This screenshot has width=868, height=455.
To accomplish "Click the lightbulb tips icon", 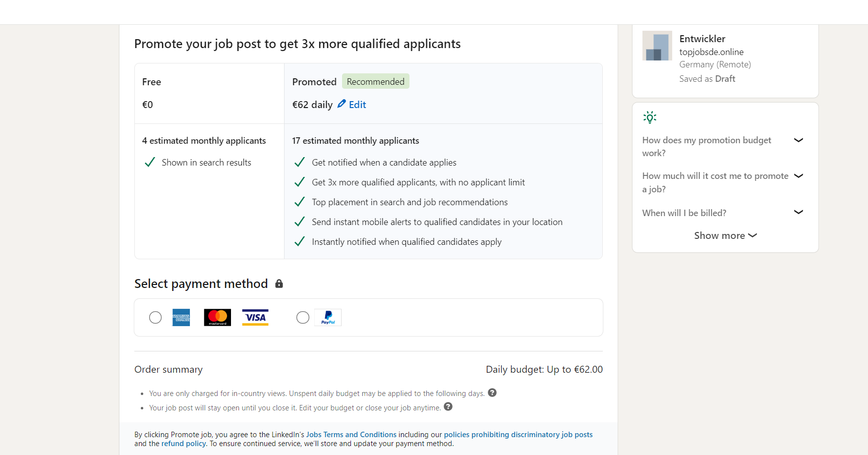I will (x=650, y=117).
